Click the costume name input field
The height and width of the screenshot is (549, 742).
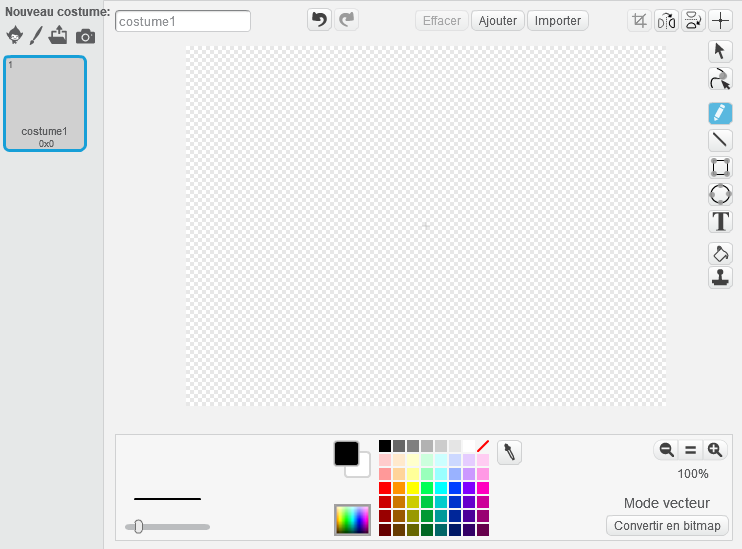[x=183, y=21]
